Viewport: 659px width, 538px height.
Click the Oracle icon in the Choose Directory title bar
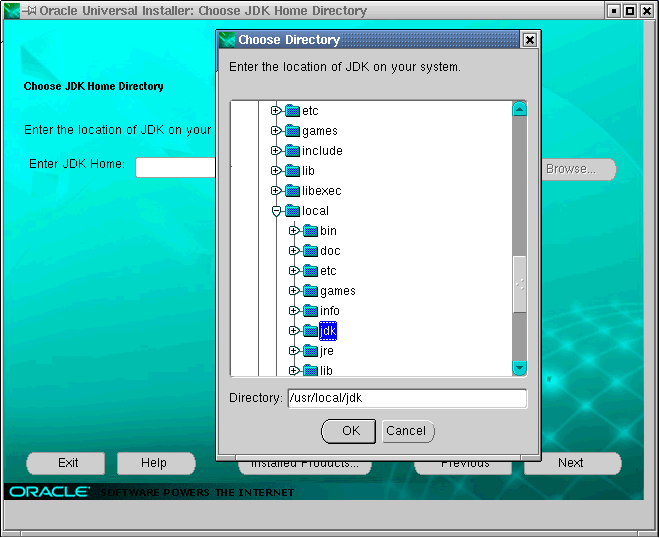227,40
